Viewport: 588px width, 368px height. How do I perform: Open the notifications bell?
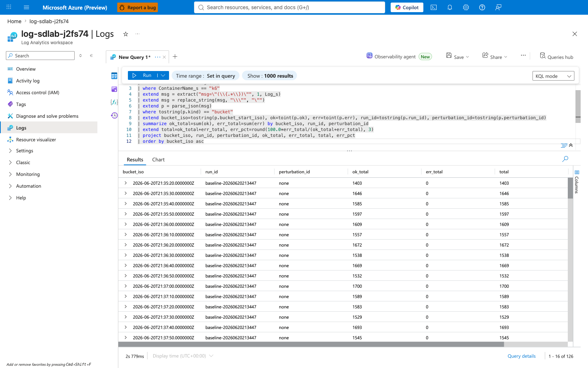(450, 7)
